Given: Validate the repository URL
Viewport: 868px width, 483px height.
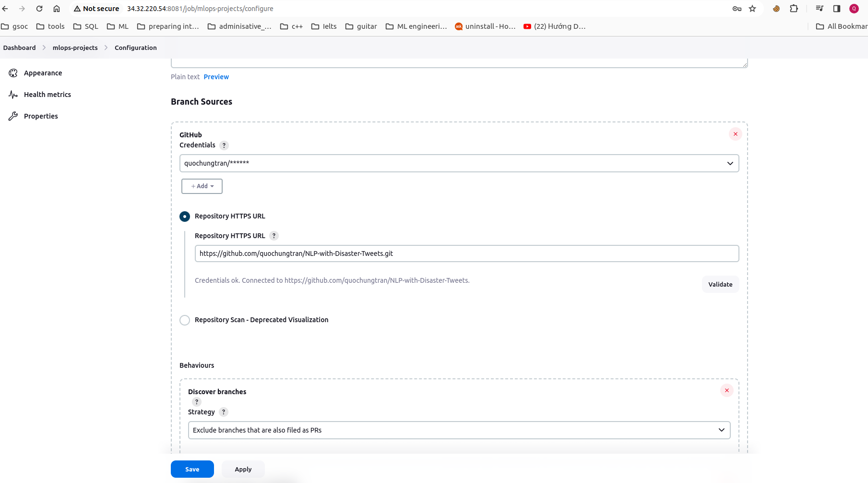Looking at the screenshot, I should click(x=720, y=284).
